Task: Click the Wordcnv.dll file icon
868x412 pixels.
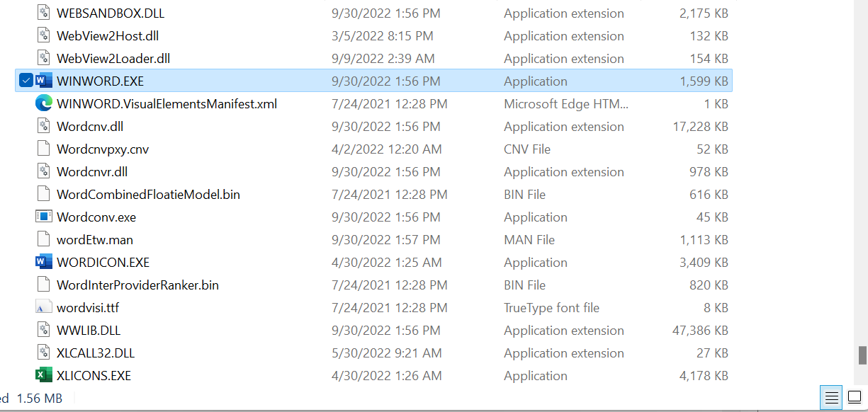Action: (44, 127)
